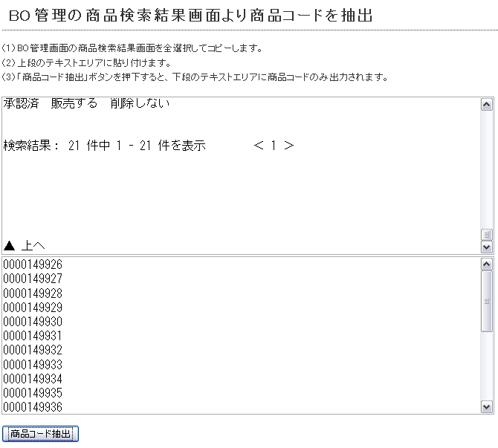Click product code 0000149928 in the output
Viewport: 498px width, 448px height.
point(33,293)
